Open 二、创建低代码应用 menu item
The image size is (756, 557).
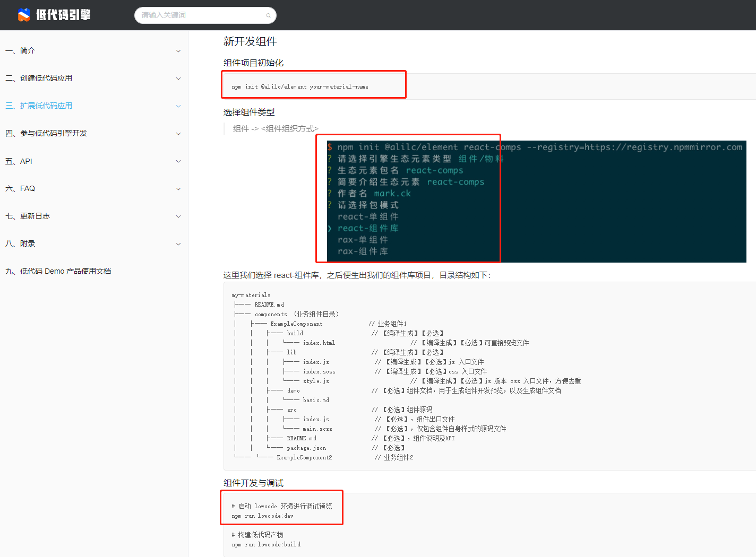coord(39,78)
